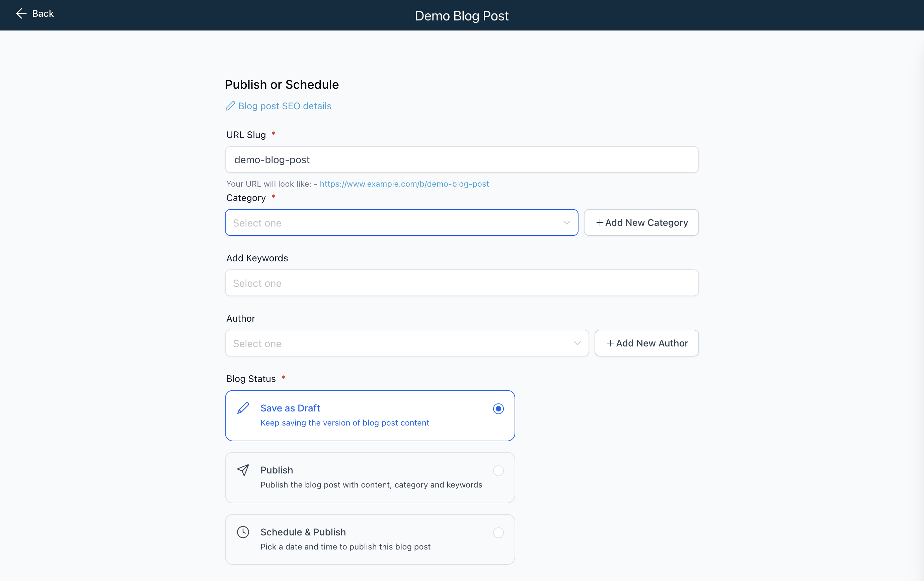Screen dimensions: 924x581
Task: Click 'Your URL will look like:' helper text
Action: 268,184
